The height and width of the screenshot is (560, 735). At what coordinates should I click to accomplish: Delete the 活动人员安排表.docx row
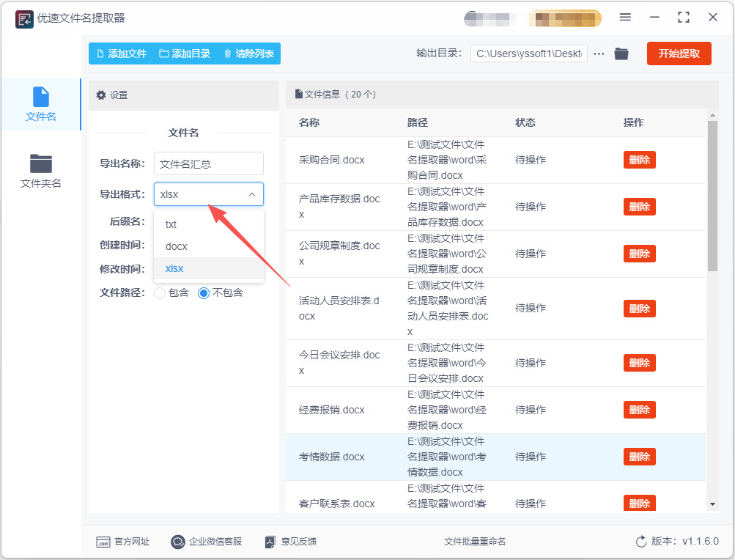pos(640,309)
